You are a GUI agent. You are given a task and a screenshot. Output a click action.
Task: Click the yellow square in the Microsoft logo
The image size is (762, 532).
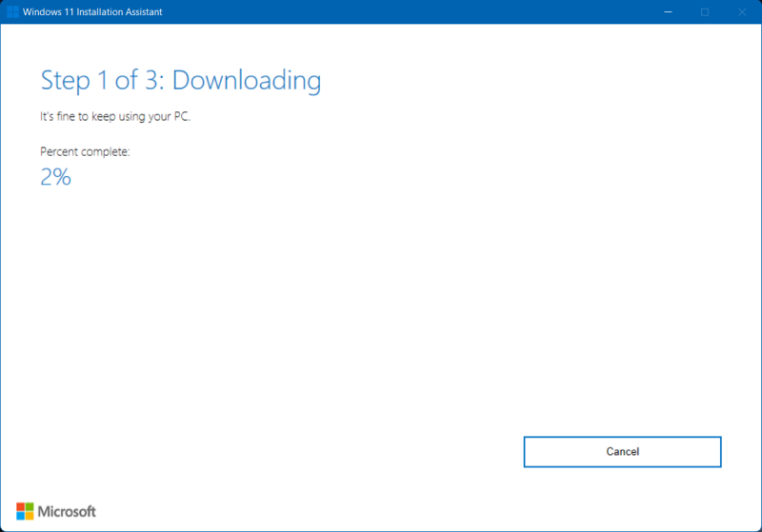click(x=30, y=516)
